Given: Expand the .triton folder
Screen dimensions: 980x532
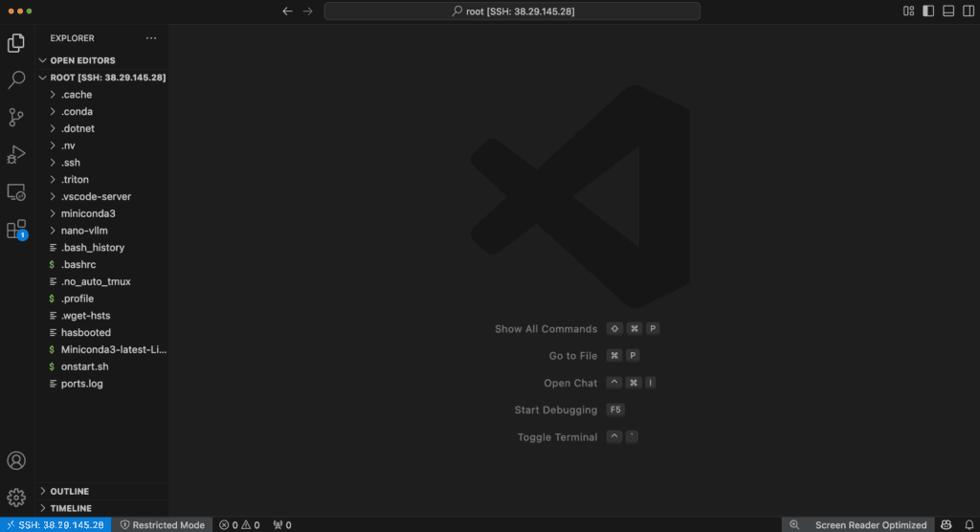Looking at the screenshot, I should click(101, 180).
